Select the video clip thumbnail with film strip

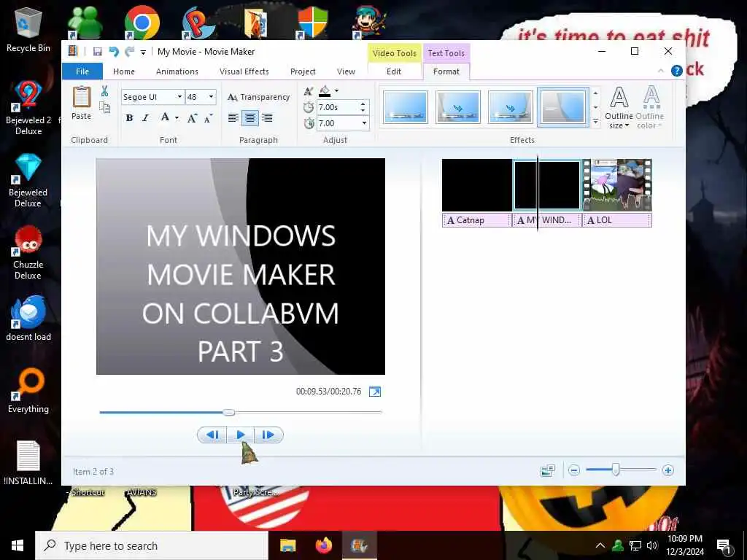coord(617,184)
